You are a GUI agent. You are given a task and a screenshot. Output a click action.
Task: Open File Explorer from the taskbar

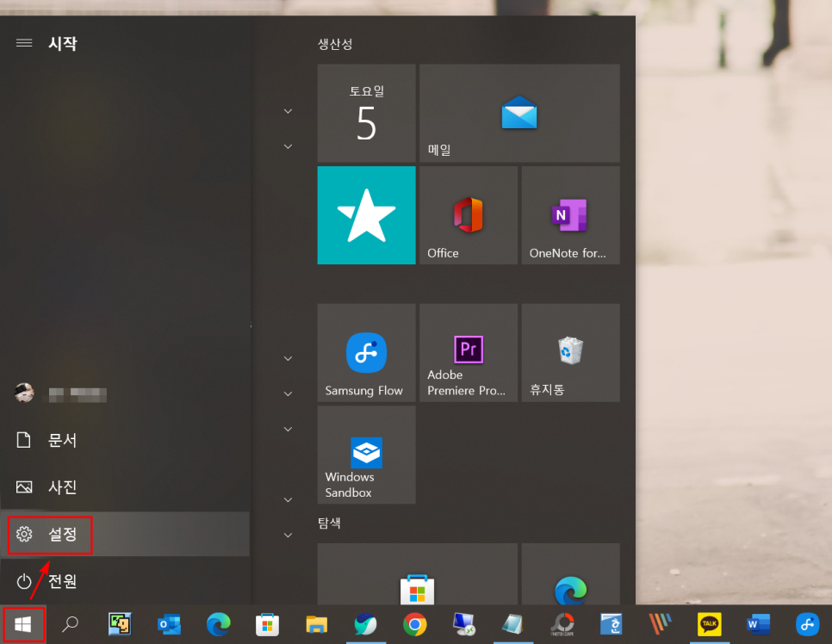point(316,624)
